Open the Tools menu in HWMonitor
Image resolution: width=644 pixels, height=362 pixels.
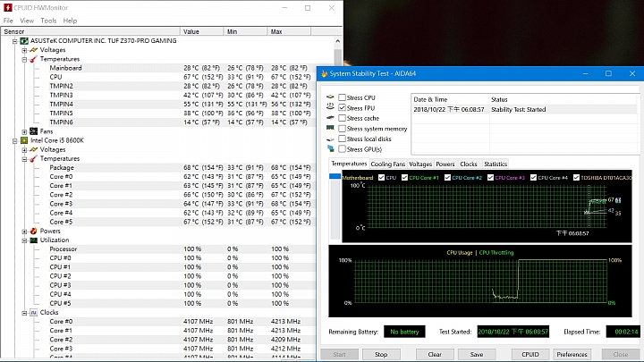[48, 21]
